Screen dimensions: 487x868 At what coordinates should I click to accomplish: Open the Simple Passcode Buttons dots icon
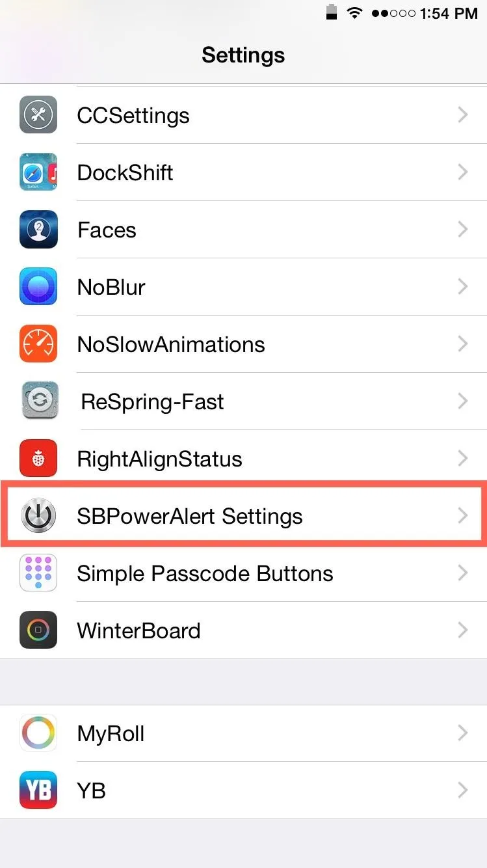coord(38,573)
